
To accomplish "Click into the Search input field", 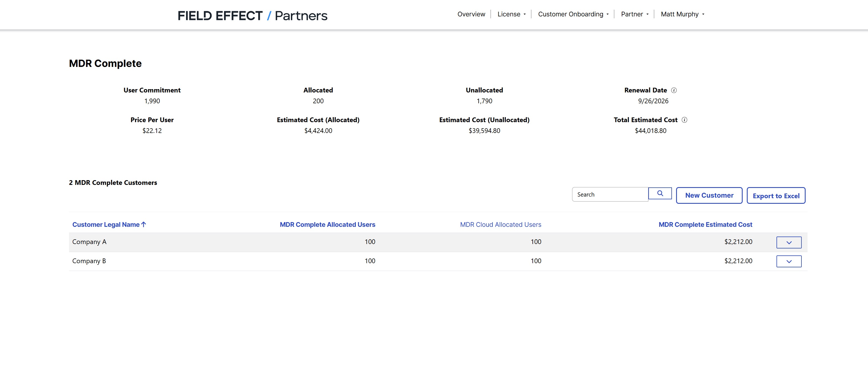I will coord(610,195).
